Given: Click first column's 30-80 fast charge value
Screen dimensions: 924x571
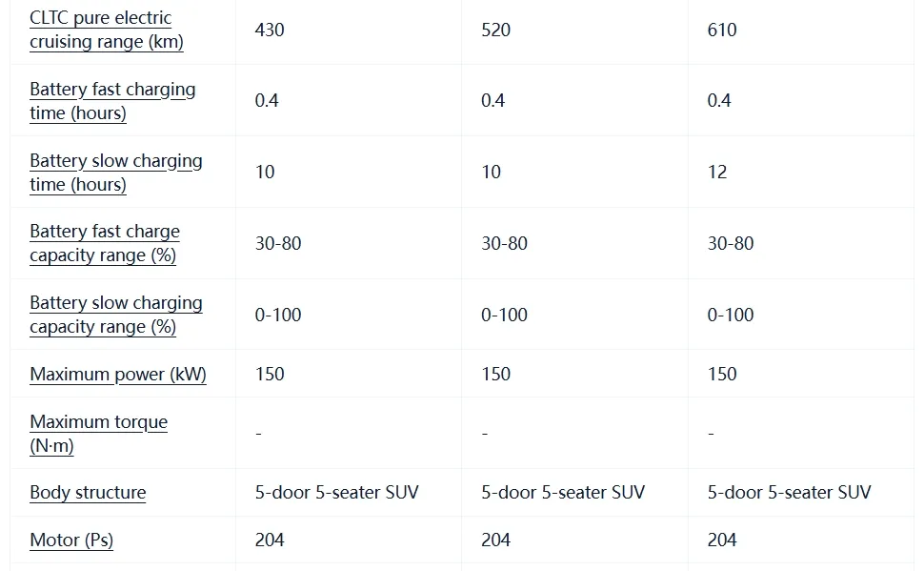Looking at the screenshot, I should 278,243.
